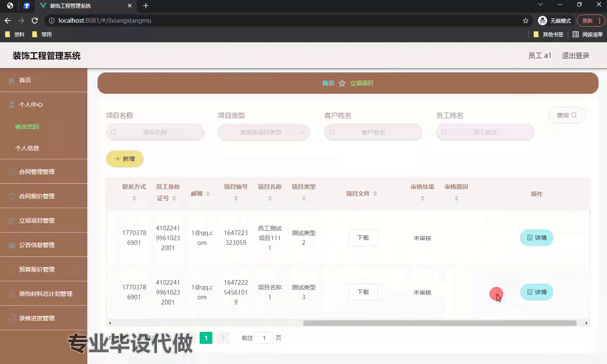Focus the 客户姓名 search input
Viewport: 607px width, 364px height.
click(373, 132)
